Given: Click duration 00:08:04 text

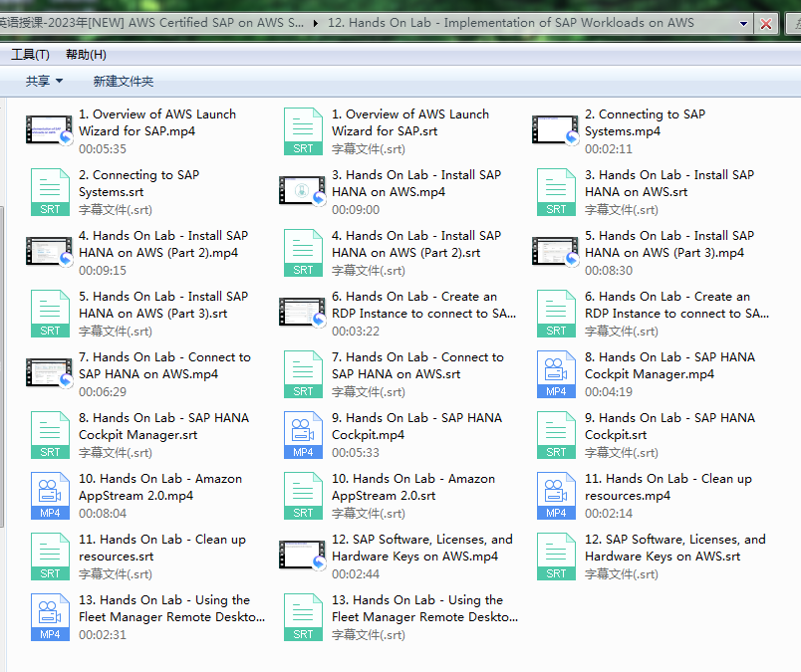Looking at the screenshot, I should (103, 514).
